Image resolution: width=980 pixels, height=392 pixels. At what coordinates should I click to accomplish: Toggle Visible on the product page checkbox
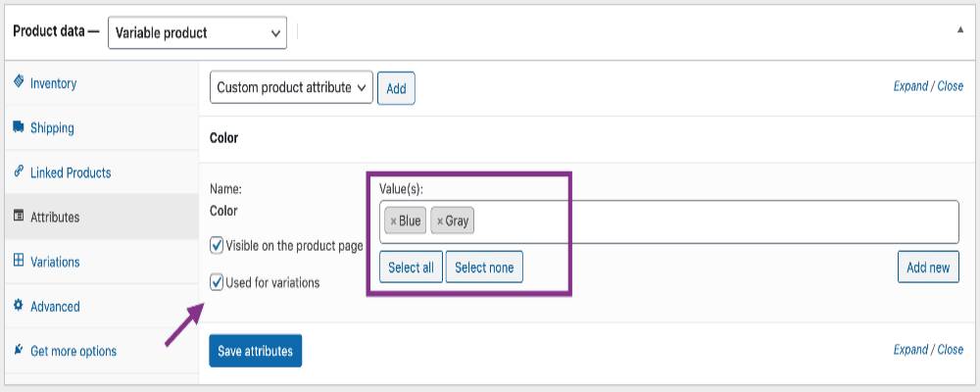(x=218, y=245)
